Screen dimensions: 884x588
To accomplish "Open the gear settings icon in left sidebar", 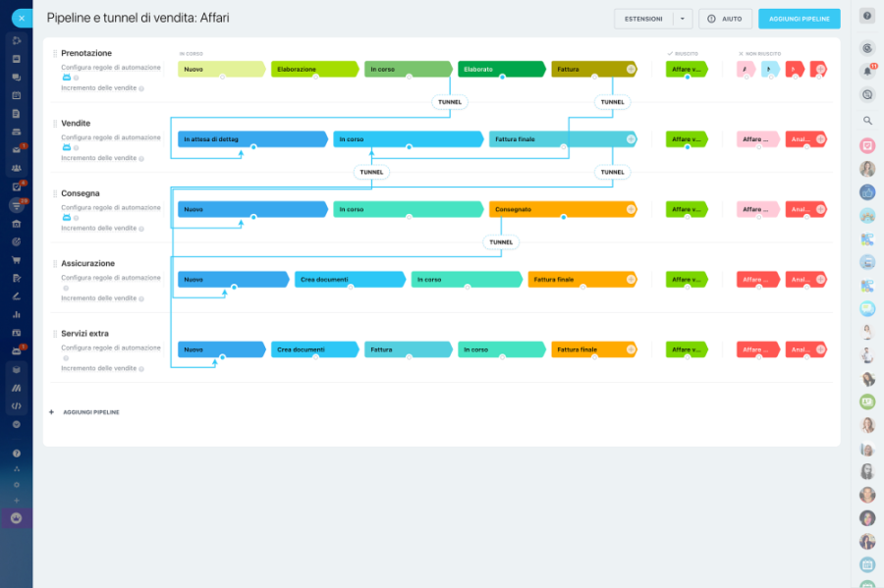I will point(17,484).
